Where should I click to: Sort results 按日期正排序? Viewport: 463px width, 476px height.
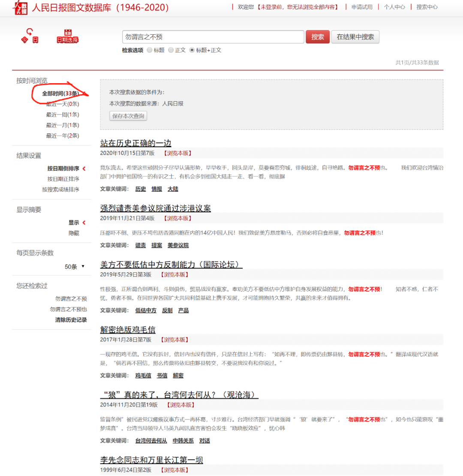pos(63,179)
